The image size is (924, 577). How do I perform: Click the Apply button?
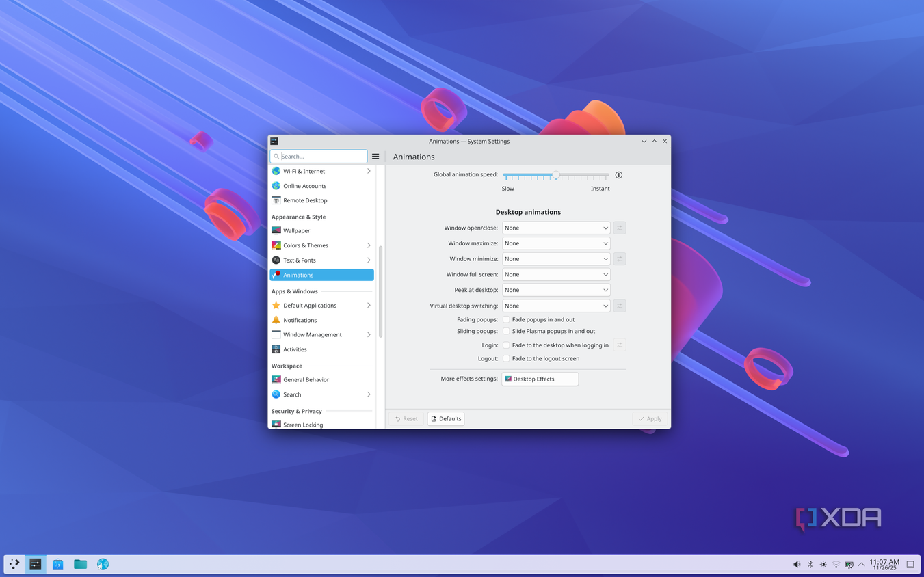click(650, 418)
